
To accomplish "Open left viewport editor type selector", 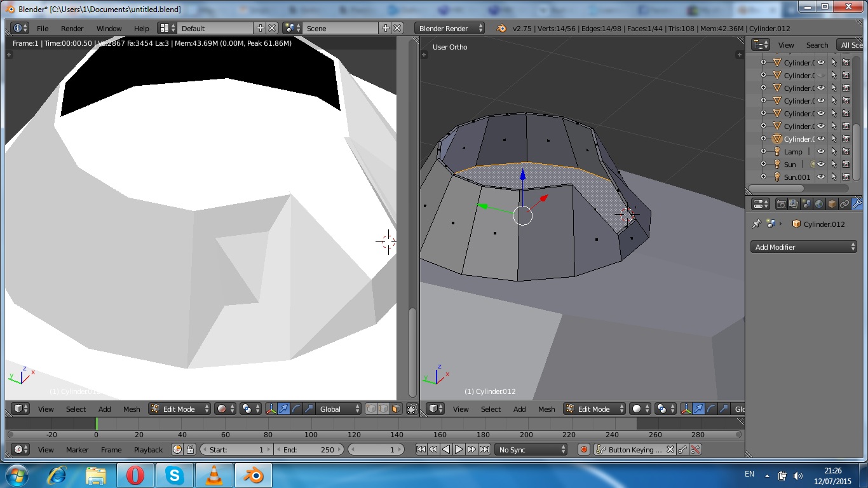I will 21,409.
